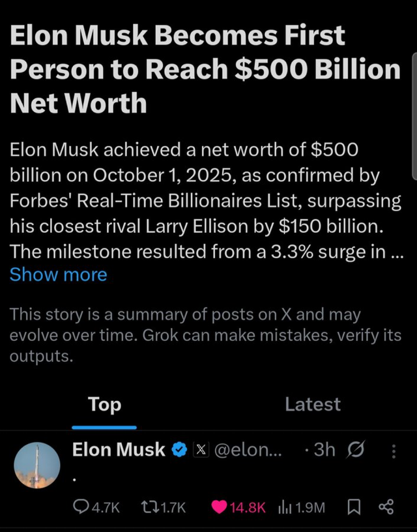Tap the blue verified checkmark badge
The height and width of the screenshot is (532, 417).
coord(179,450)
